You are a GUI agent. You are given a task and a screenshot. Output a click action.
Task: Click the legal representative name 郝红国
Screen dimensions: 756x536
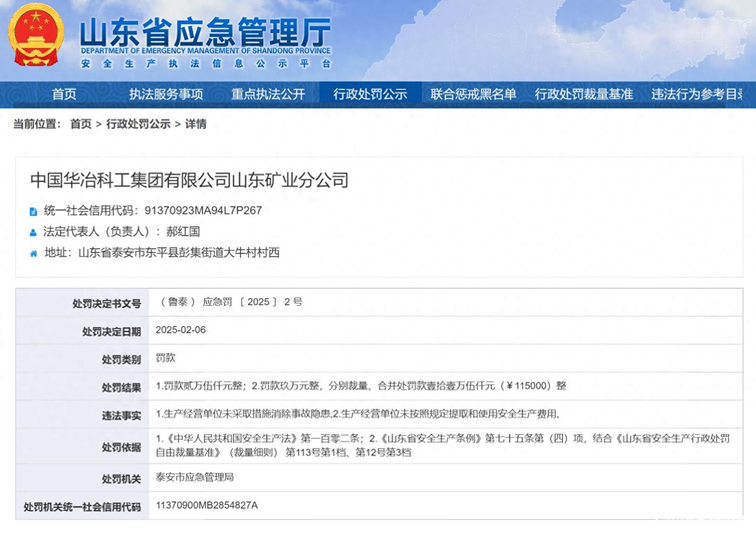(x=183, y=231)
